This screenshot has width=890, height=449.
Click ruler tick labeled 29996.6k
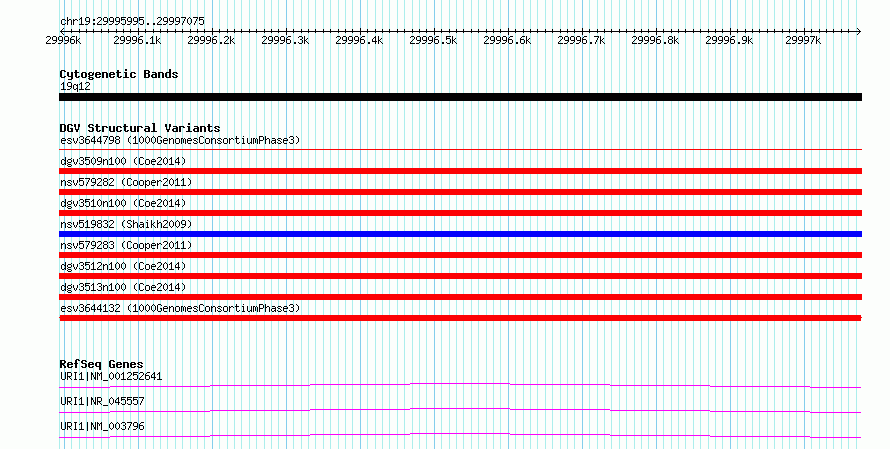(507, 40)
